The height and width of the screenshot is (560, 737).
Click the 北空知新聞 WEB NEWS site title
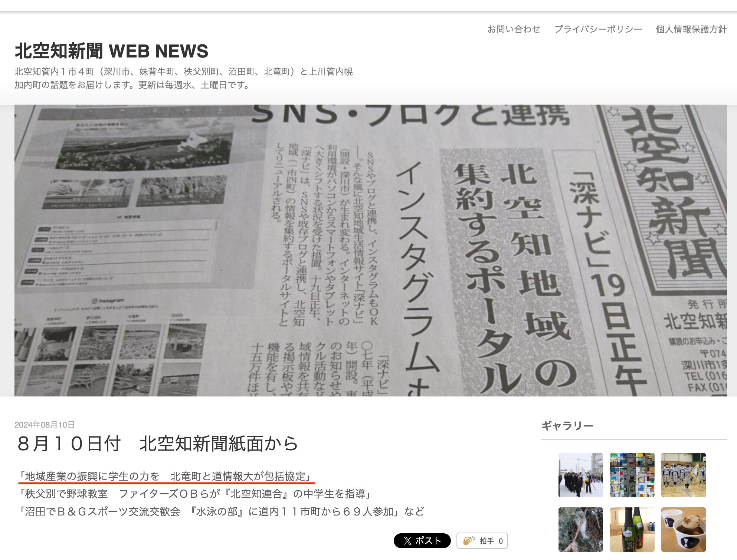pos(112,53)
